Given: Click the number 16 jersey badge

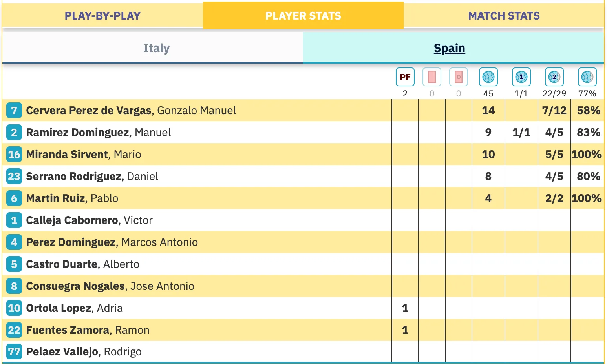Looking at the screenshot, I should click(x=14, y=155).
